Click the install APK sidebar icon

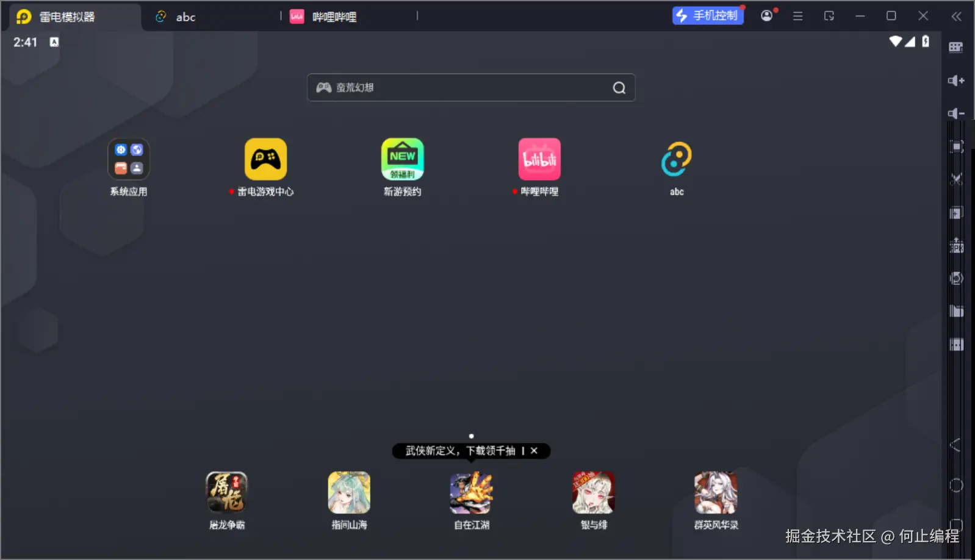(x=957, y=245)
